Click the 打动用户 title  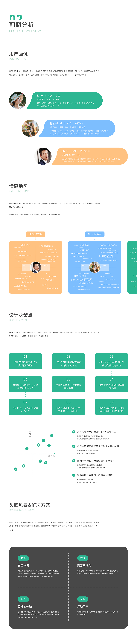point(83,607)
